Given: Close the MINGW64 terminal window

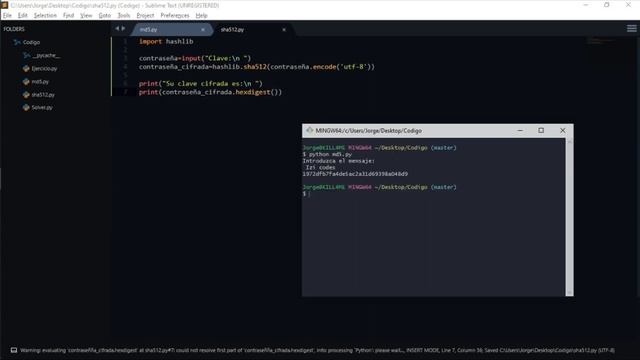Looking at the screenshot, I should (x=562, y=131).
